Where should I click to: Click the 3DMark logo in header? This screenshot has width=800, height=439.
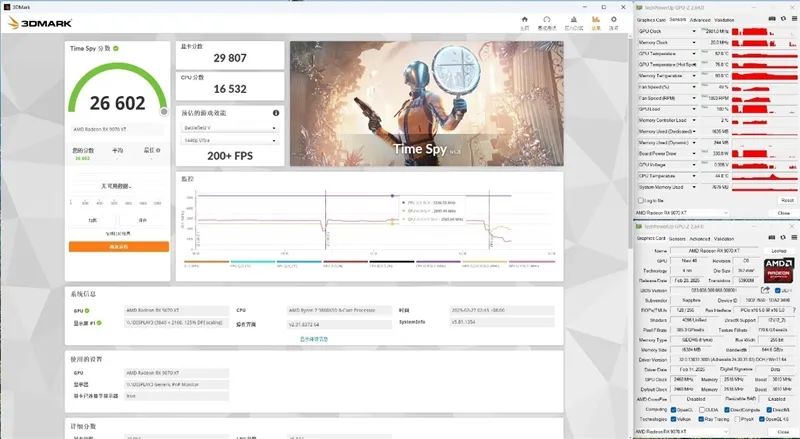pyautogui.click(x=40, y=23)
